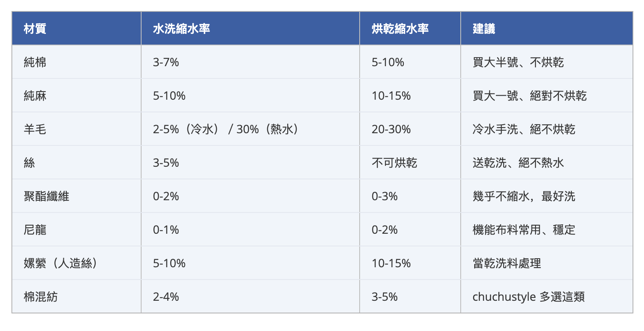This screenshot has width=644, height=331.
Task: Click the 材質 column header
Action: pyautogui.click(x=35, y=29)
